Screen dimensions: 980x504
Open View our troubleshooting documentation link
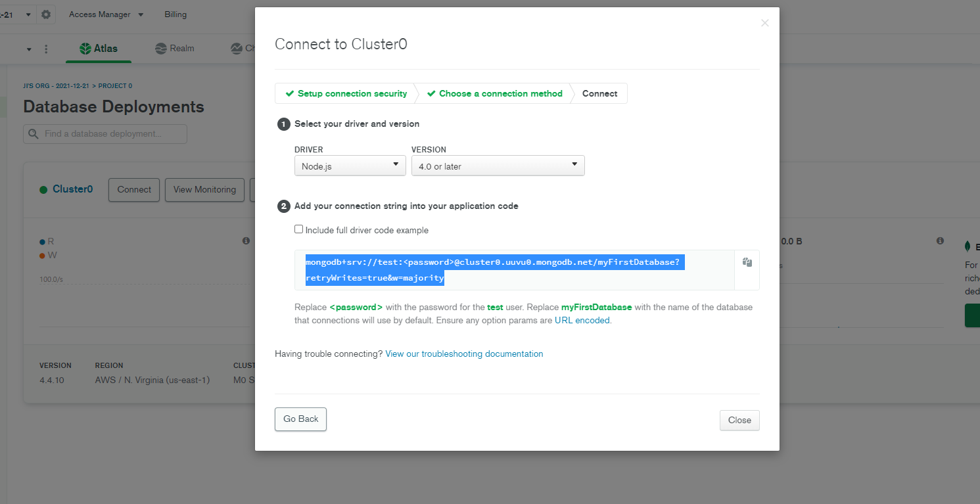click(x=464, y=354)
